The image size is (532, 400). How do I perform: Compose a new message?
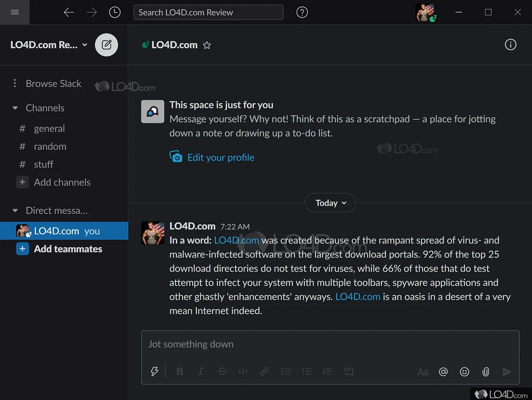tap(106, 45)
